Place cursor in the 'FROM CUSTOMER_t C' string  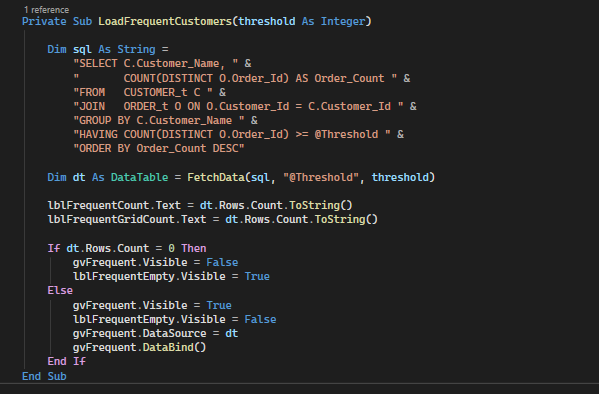click(149, 92)
